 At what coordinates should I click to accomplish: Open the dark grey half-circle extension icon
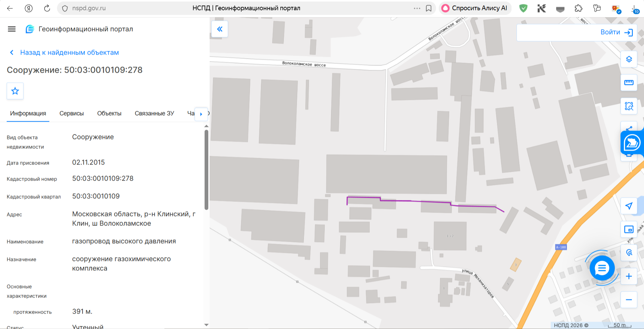pos(560,9)
